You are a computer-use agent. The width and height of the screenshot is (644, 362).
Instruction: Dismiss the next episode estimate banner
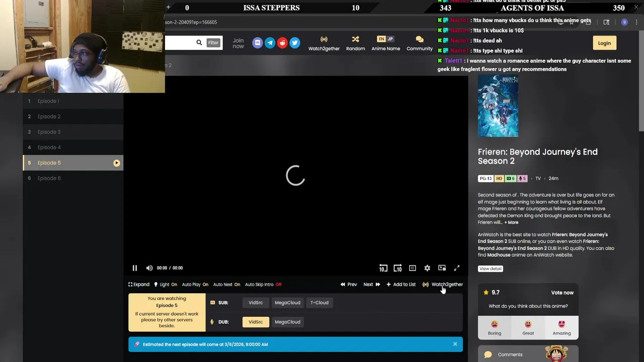click(x=455, y=344)
